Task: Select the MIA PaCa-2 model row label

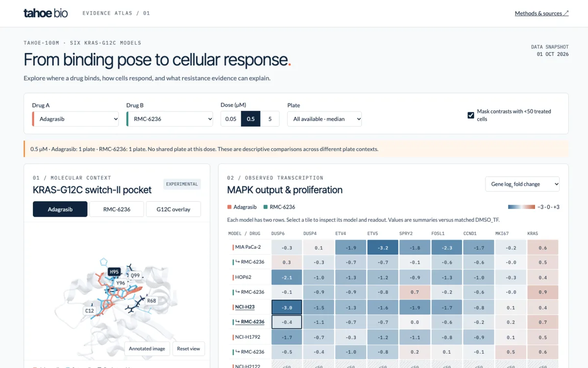Action: (248, 247)
